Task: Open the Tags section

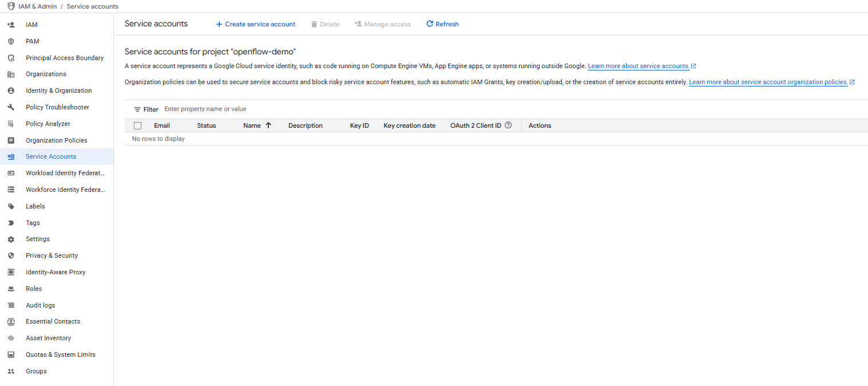Action: 33,222
